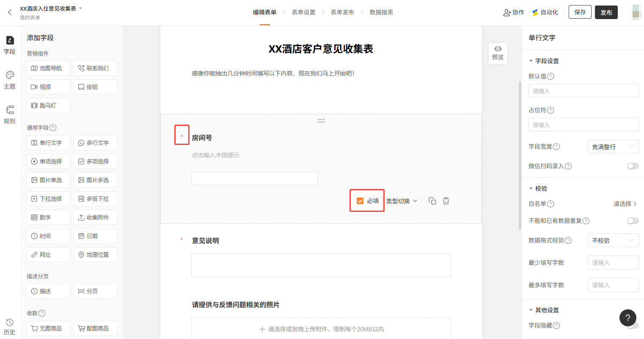Uncheck the required field checkbox
This screenshot has height=339, width=644.
coord(360,201)
